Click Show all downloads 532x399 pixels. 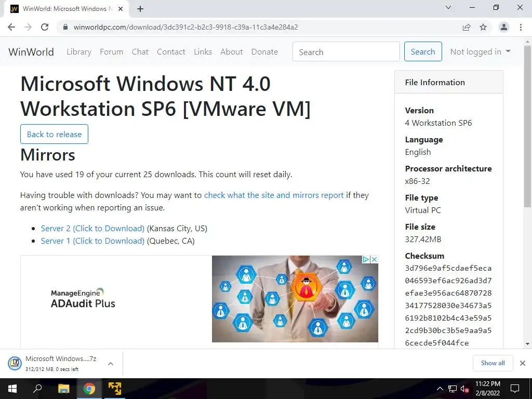pyautogui.click(x=493, y=363)
